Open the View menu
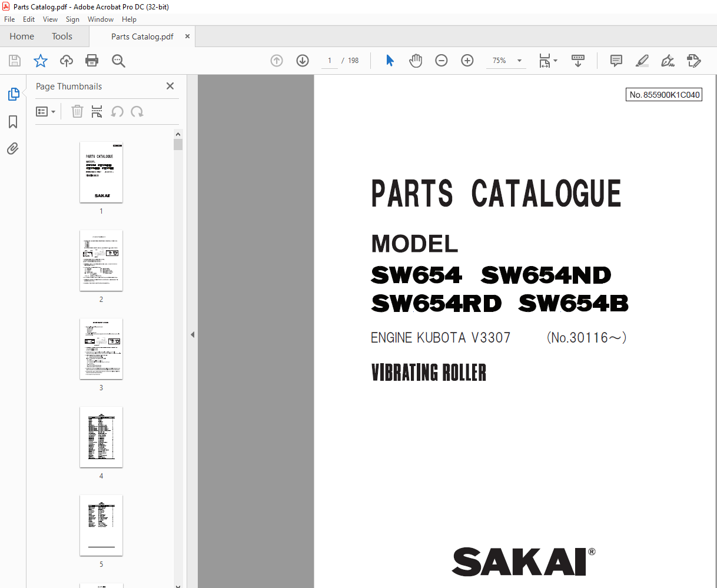Viewport: 717px width, 588px height. click(50, 19)
